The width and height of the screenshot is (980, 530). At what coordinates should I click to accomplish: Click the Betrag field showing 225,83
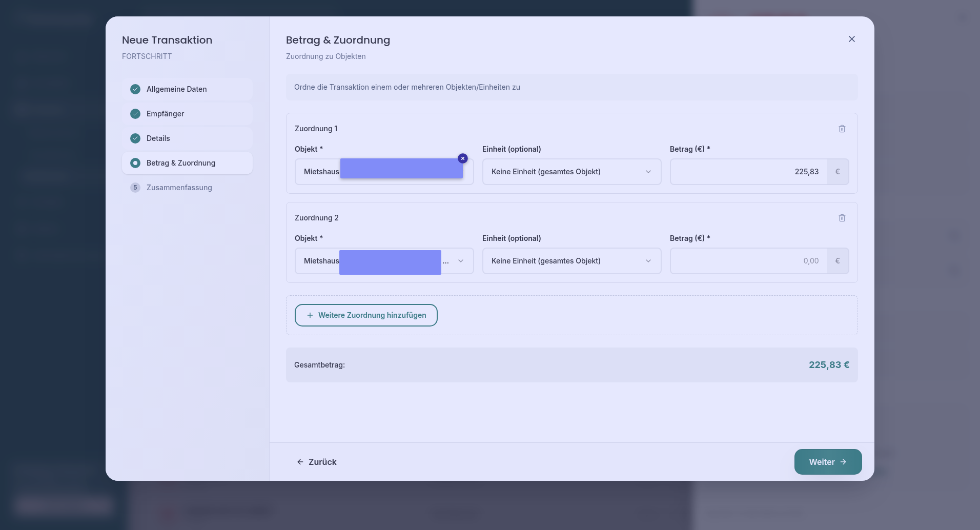749,172
